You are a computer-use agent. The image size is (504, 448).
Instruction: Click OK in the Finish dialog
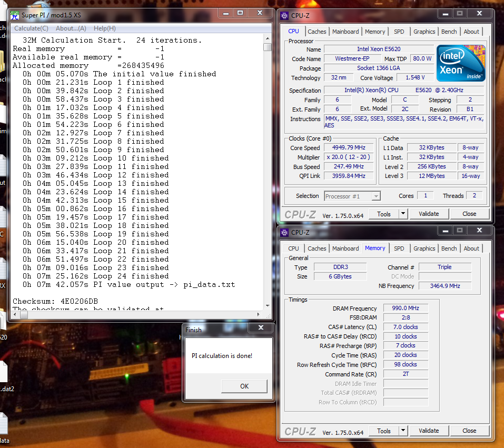click(244, 386)
